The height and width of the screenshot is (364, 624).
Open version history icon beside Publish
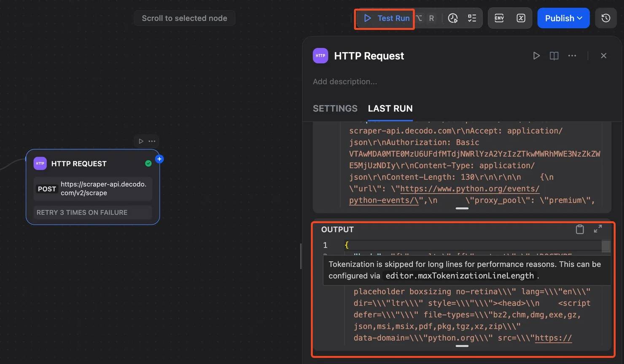coord(606,18)
